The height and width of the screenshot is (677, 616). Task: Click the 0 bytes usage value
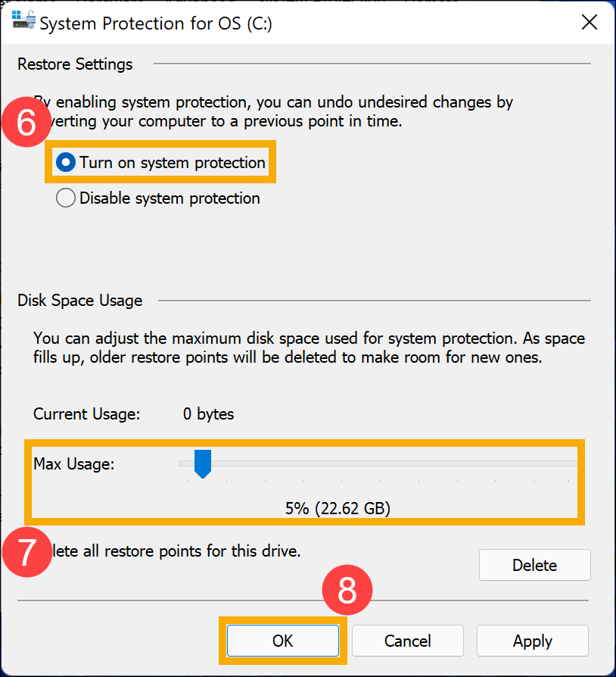tap(209, 414)
